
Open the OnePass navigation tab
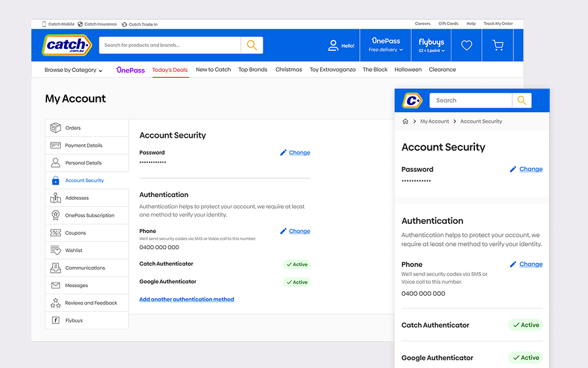(131, 70)
